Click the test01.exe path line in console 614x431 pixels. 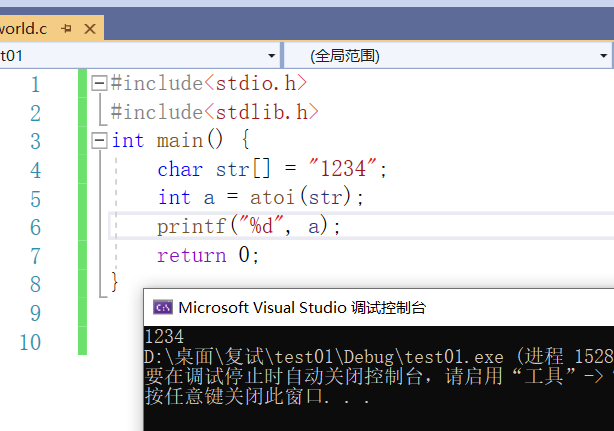[x=379, y=357]
